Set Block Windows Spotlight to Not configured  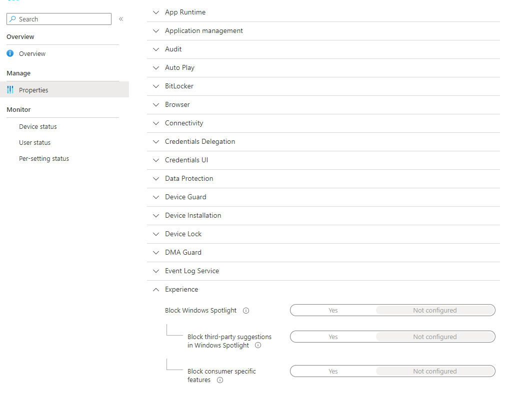pos(434,311)
